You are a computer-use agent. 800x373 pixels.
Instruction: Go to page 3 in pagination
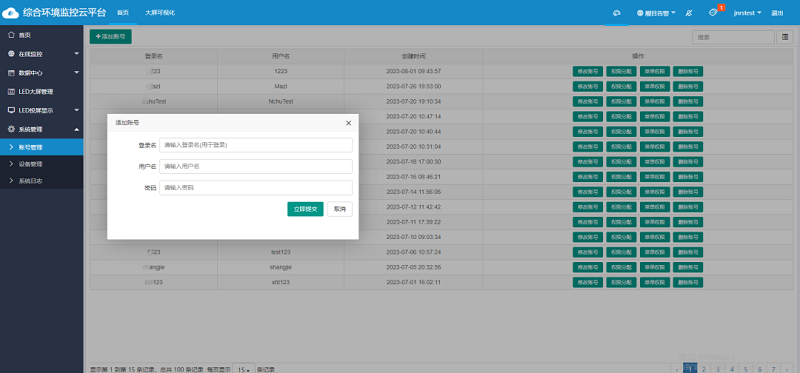tap(717, 369)
